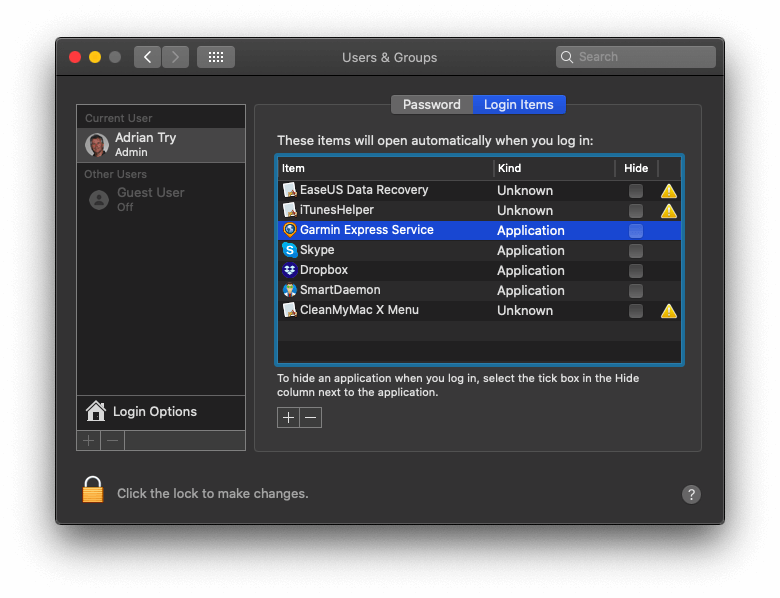This screenshot has width=780, height=598.
Task: Click the red close window button
Action: click(75, 57)
